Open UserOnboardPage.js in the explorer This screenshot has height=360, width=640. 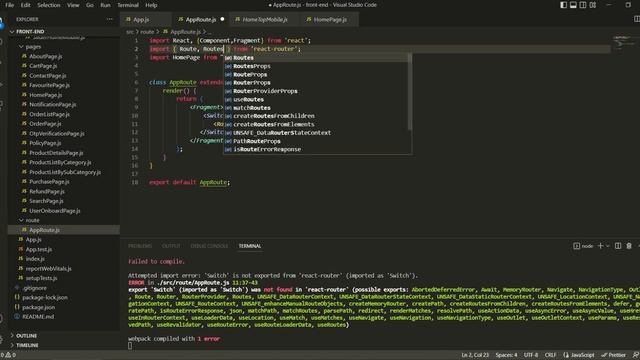[x=54, y=211]
